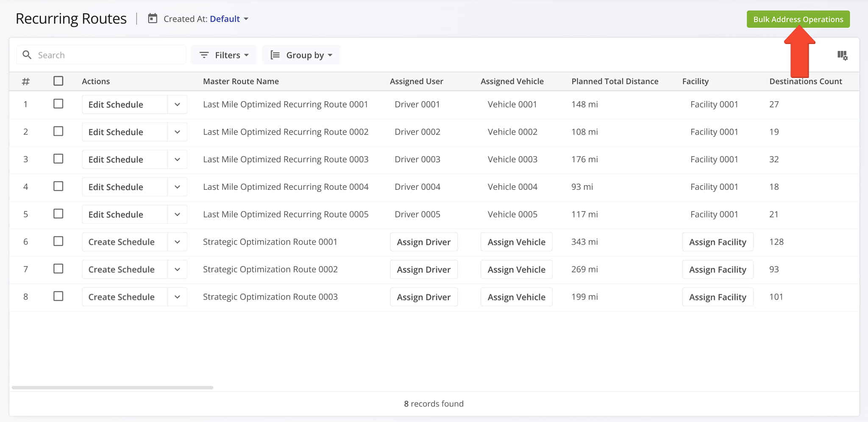This screenshot has height=422, width=868.
Task: Assign Driver to Strategic Route 0001
Action: (424, 242)
